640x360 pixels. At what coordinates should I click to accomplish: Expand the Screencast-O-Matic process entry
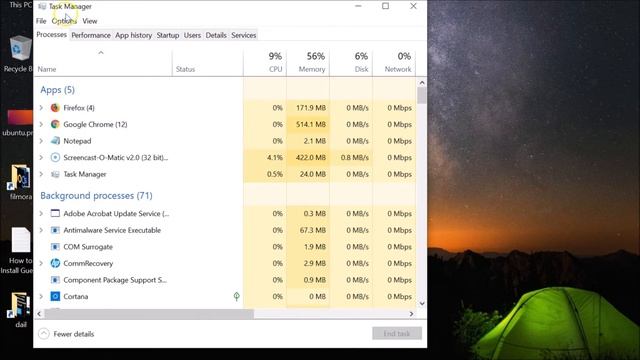coord(41,158)
